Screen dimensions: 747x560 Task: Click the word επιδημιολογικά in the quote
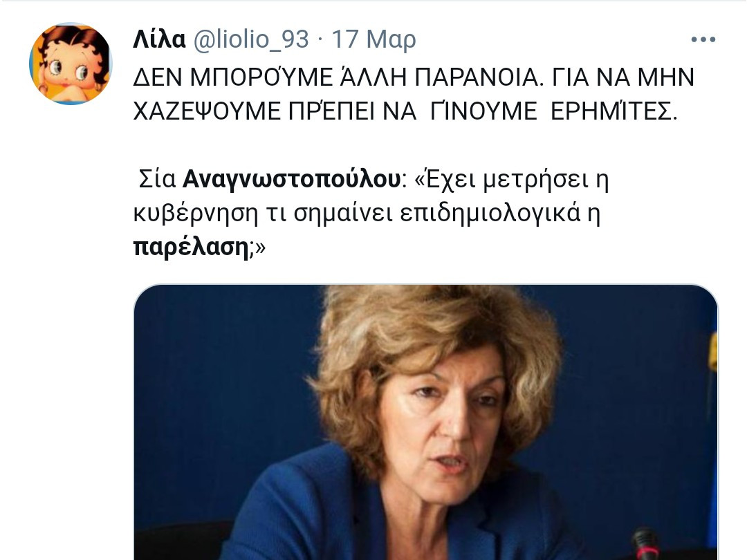490,214
